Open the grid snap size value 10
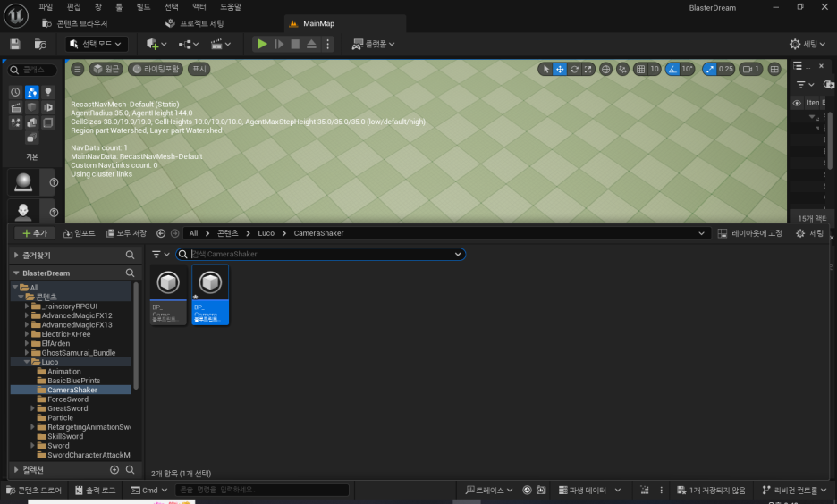 [655, 69]
